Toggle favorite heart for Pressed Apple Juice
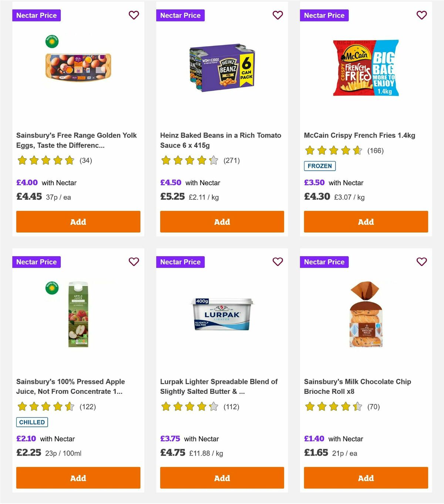 [134, 261]
